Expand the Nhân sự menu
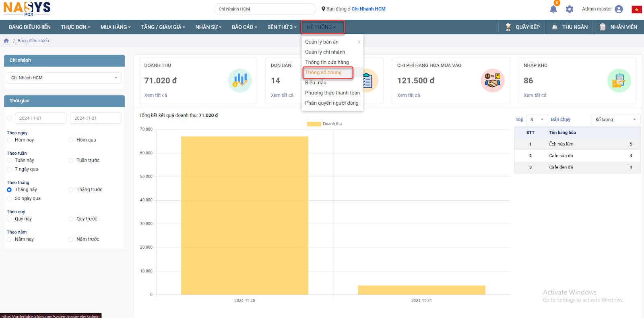Viewport: 644px width, 318px height. click(208, 27)
